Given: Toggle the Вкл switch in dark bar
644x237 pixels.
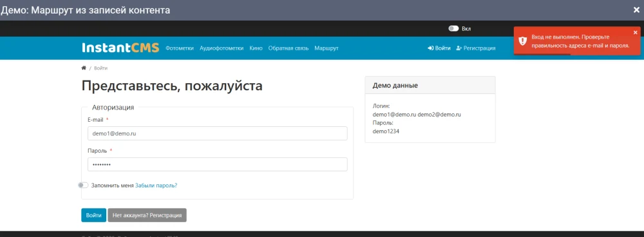Looking at the screenshot, I should 453,29.
